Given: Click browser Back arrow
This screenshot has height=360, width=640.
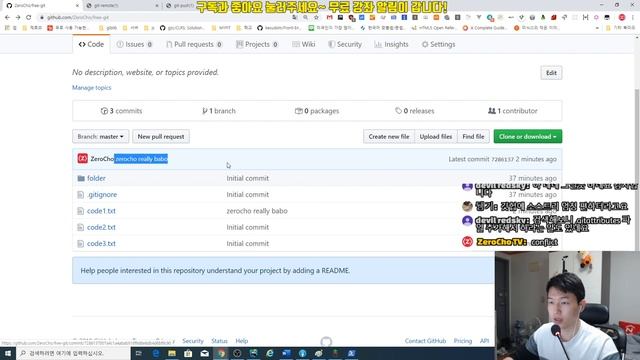Looking at the screenshot, I should pyautogui.click(x=7, y=17).
